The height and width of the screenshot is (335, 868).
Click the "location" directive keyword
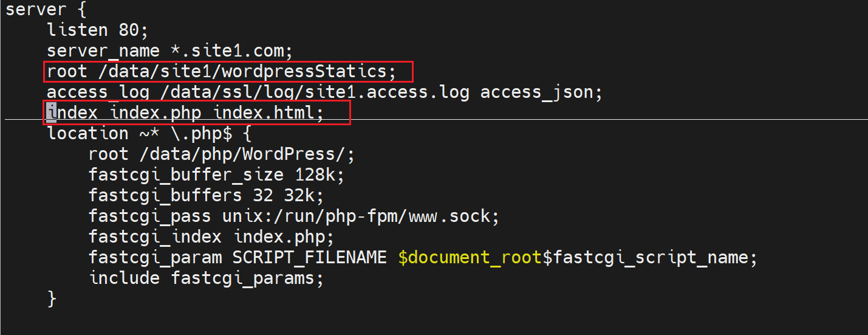(x=87, y=133)
